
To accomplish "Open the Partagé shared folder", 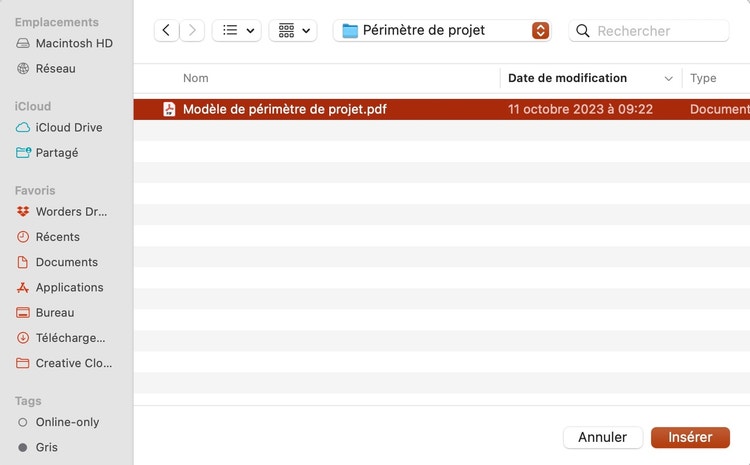I will point(56,153).
